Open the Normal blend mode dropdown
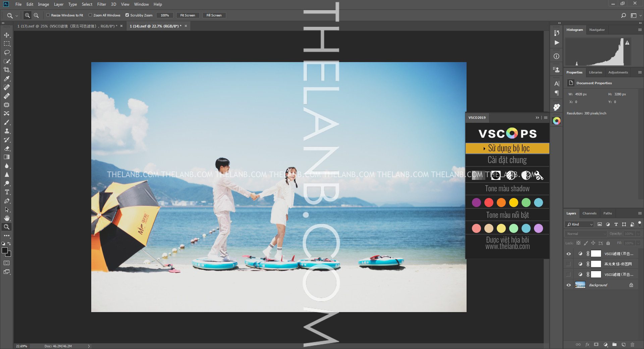Screen dimensions: 644x349 point(586,234)
